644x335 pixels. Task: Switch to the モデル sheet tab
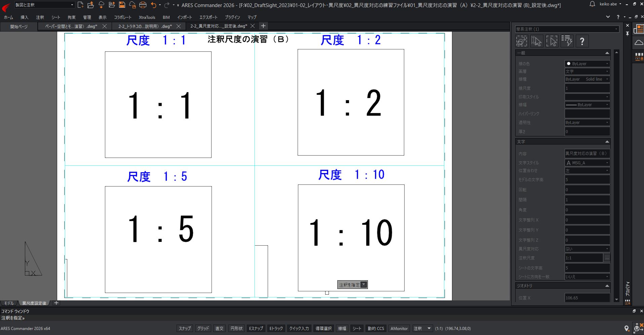9,303
